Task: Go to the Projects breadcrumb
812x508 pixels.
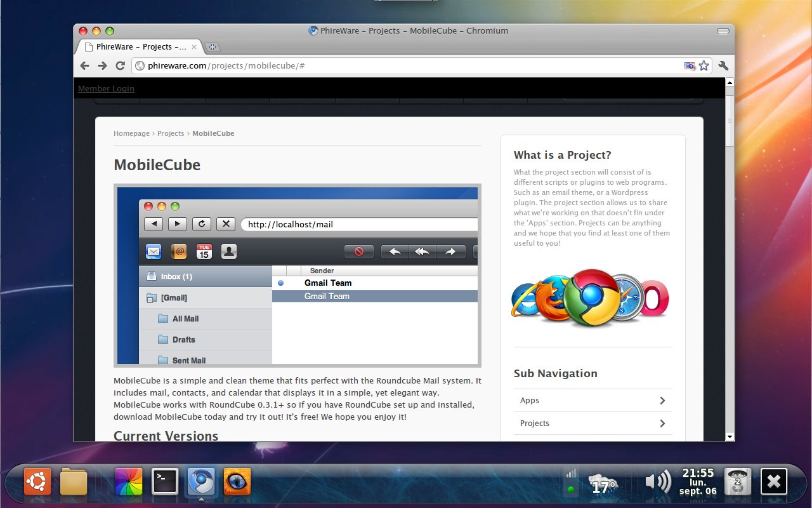Action: click(171, 133)
